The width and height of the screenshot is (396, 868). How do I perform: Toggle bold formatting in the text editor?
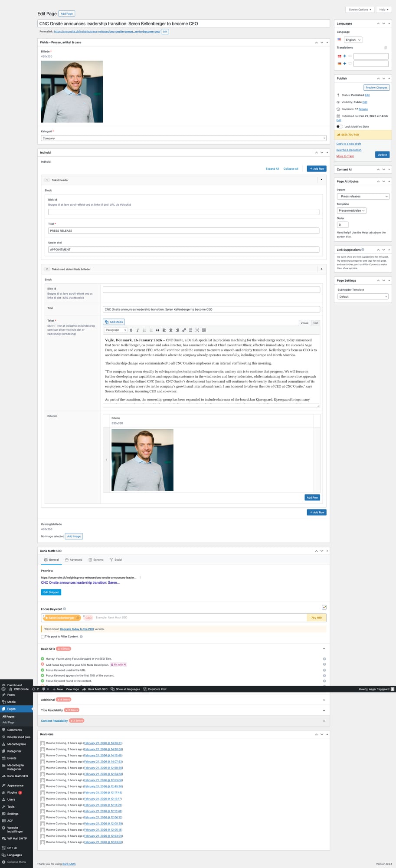coord(131,330)
